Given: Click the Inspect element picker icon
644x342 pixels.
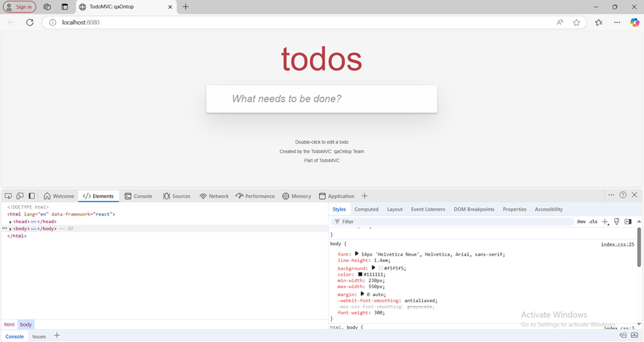Looking at the screenshot, I should click(8, 196).
